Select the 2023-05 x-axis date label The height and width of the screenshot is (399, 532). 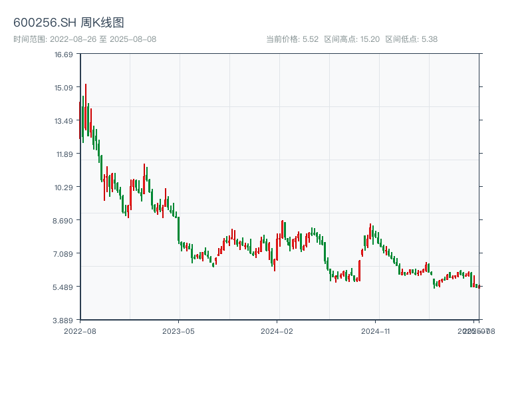point(179,331)
